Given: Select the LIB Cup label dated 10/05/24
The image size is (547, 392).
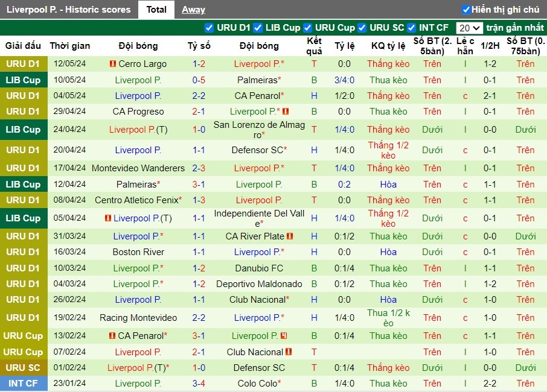Looking at the screenshot, I should [x=23, y=80].
